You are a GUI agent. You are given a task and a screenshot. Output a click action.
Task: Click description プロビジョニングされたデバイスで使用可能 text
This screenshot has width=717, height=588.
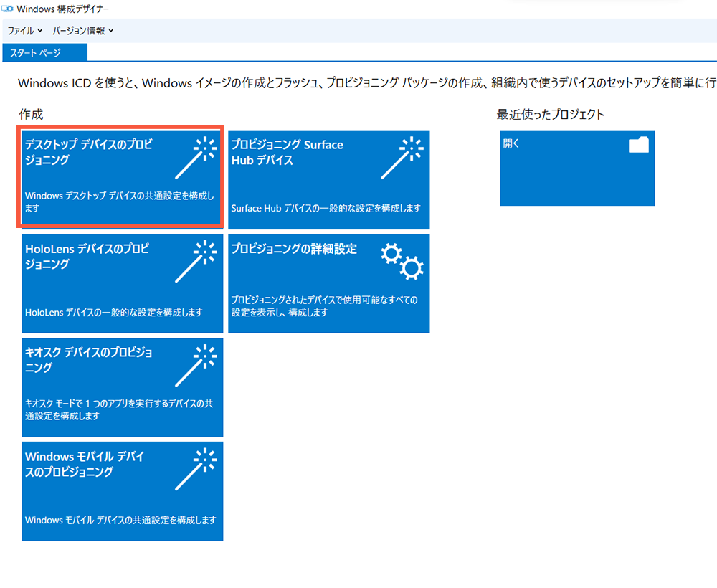click(324, 306)
